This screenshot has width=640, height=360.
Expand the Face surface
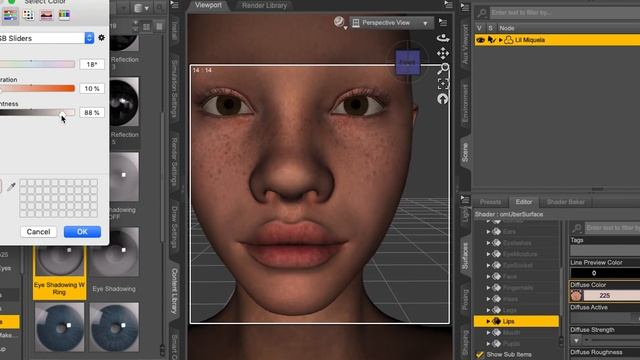(488, 277)
